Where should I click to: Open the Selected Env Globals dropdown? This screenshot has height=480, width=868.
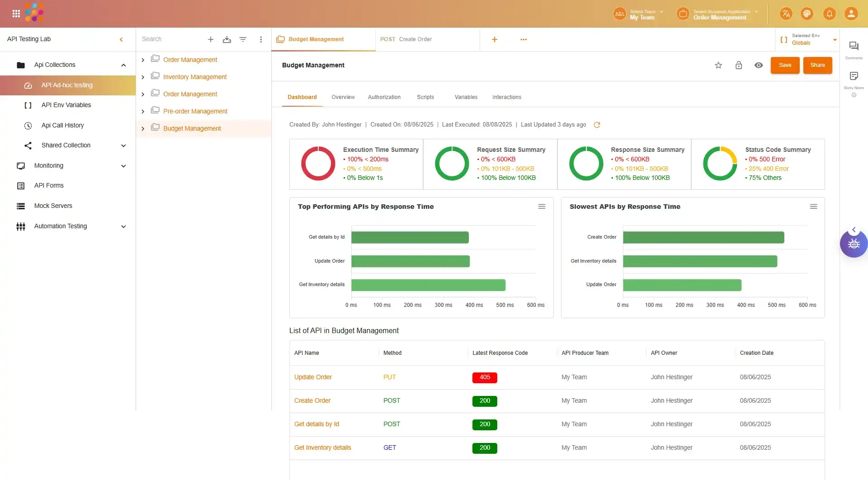tap(835, 40)
